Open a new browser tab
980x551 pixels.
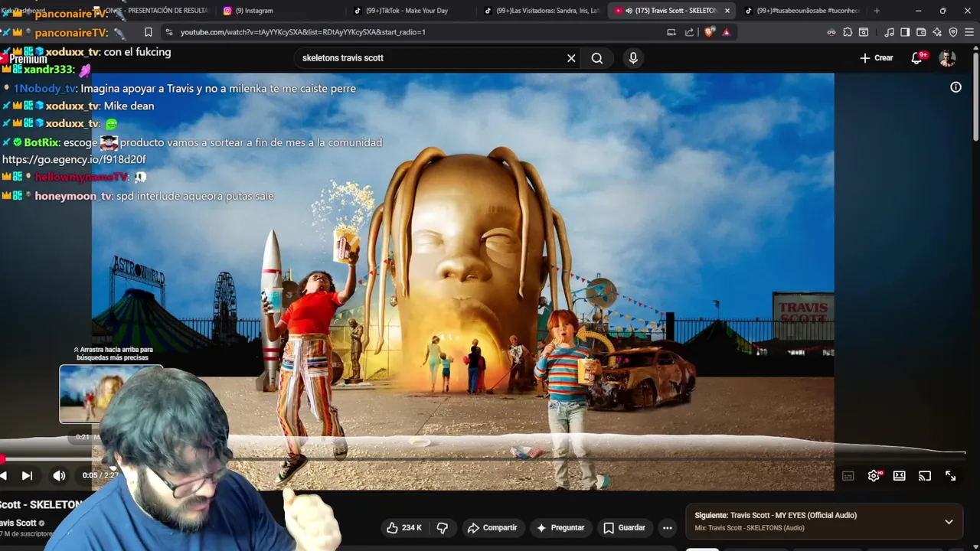pyautogui.click(x=877, y=11)
